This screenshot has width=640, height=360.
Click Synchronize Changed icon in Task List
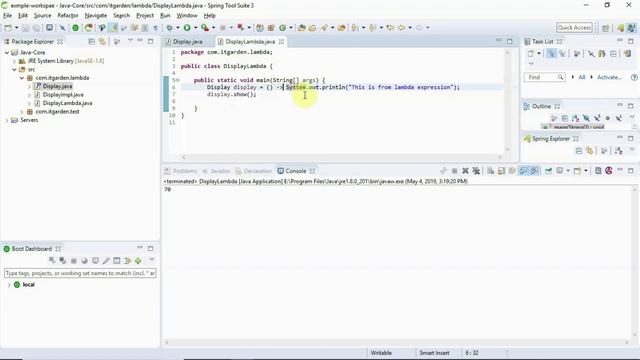click(x=628, y=53)
